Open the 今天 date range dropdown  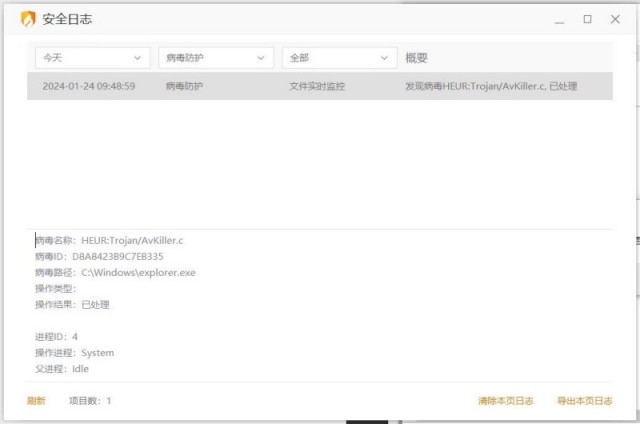click(93, 58)
